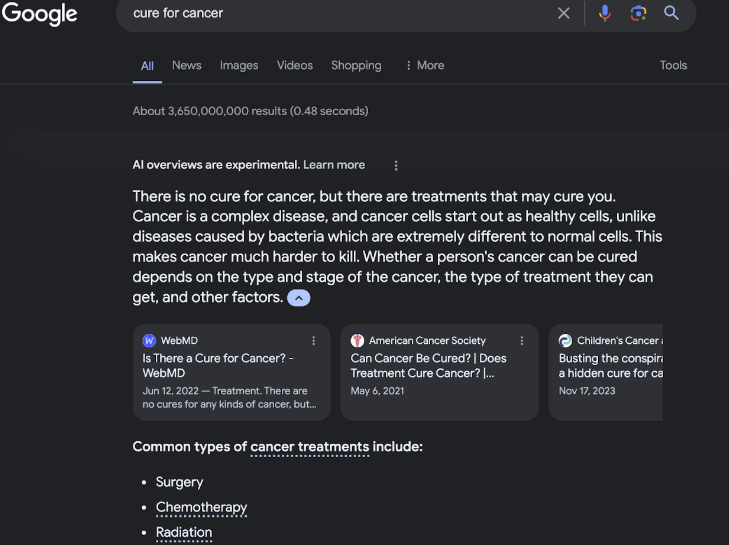Open 'Is There a Cure for Cancer? - WebMD' link
The image size is (729, 545).
(x=218, y=366)
